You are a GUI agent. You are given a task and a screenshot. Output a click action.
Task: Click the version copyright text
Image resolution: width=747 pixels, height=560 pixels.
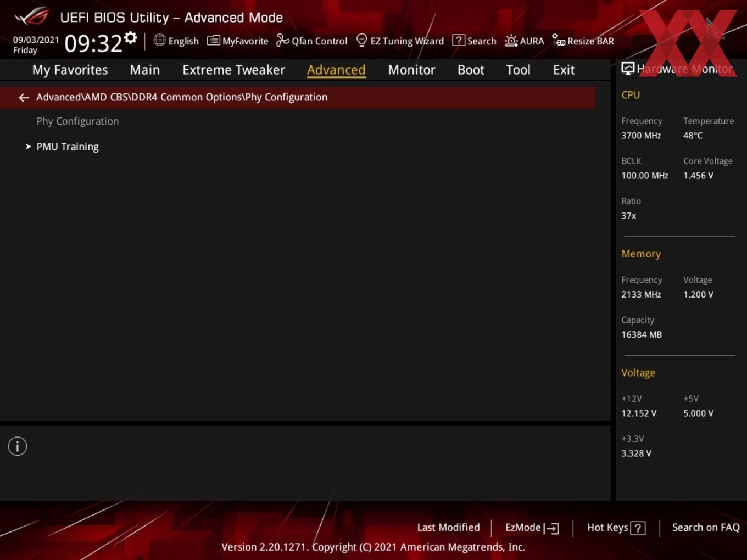373,547
